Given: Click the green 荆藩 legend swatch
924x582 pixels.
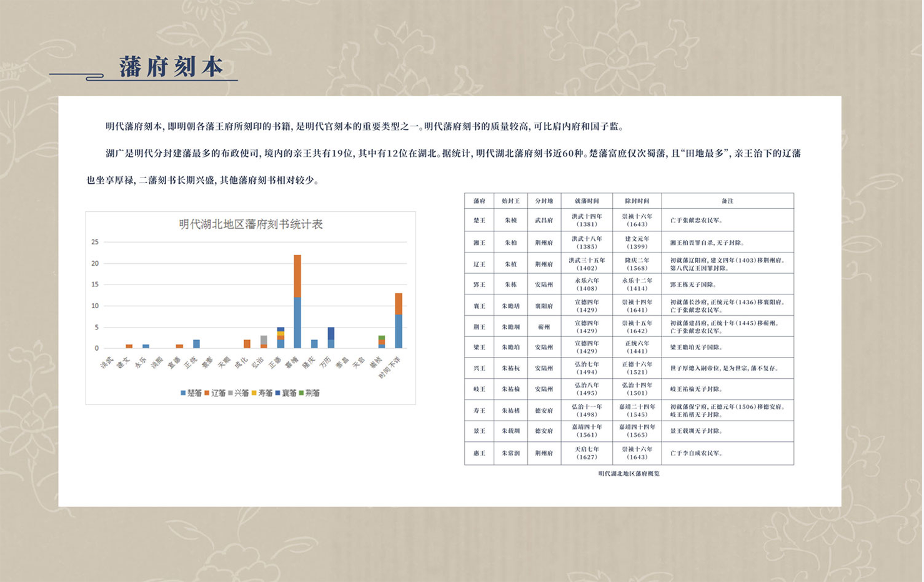Looking at the screenshot, I should coord(302,393).
